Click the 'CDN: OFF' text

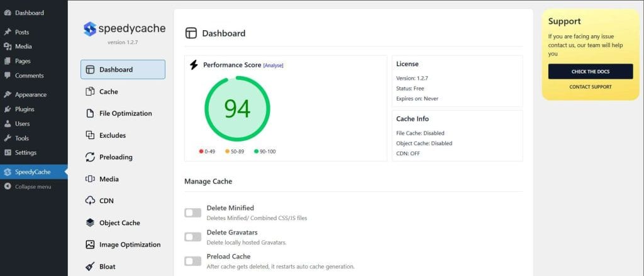[x=408, y=153]
